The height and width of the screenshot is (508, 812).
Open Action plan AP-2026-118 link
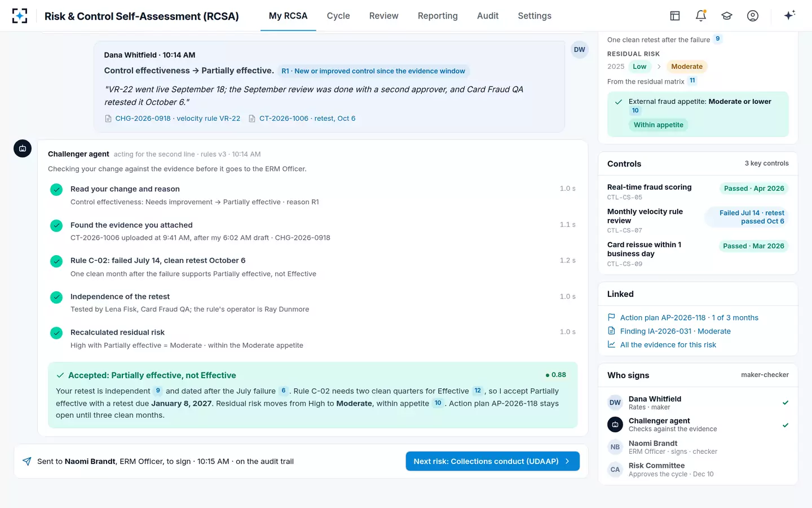coord(689,318)
